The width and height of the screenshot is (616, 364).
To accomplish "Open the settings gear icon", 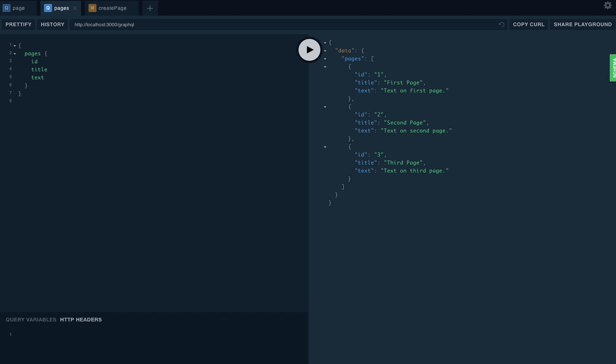I will (x=607, y=5).
